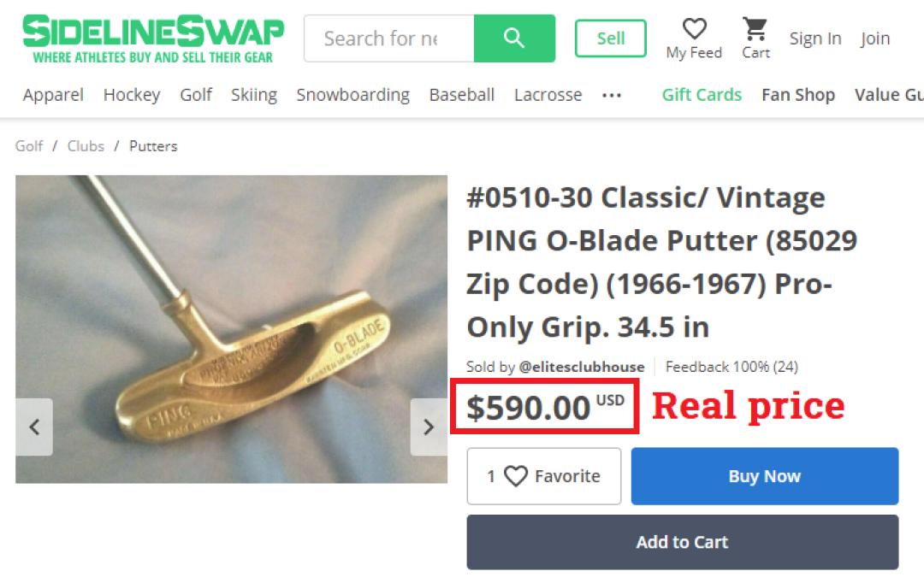The width and height of the screenshot is (924, 583).
Task: Click the Sell button
Action: click(x=611, y=38)
